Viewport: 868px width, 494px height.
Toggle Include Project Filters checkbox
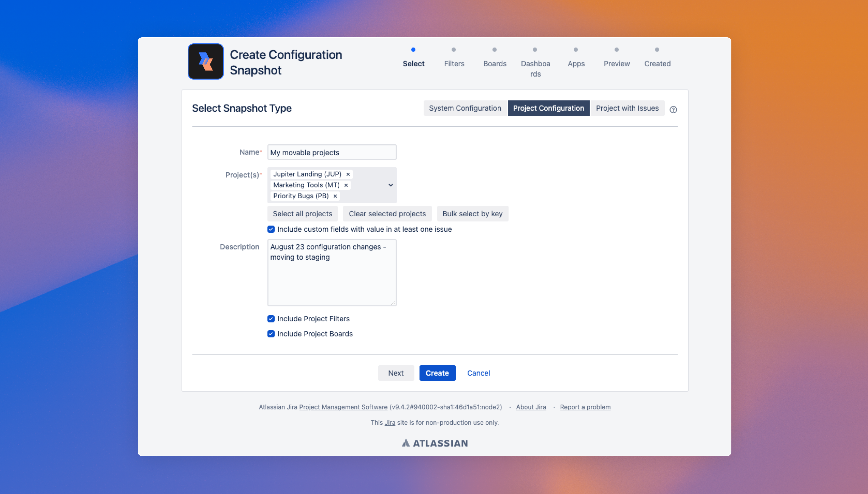271,319
